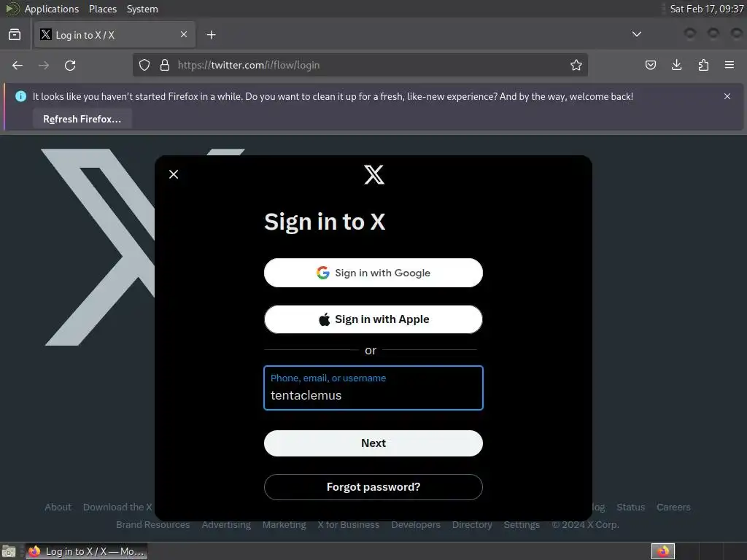Open the Downloads panel
Image resolution: width=747 pixels, height=560 pixels.
coord(676,65)
